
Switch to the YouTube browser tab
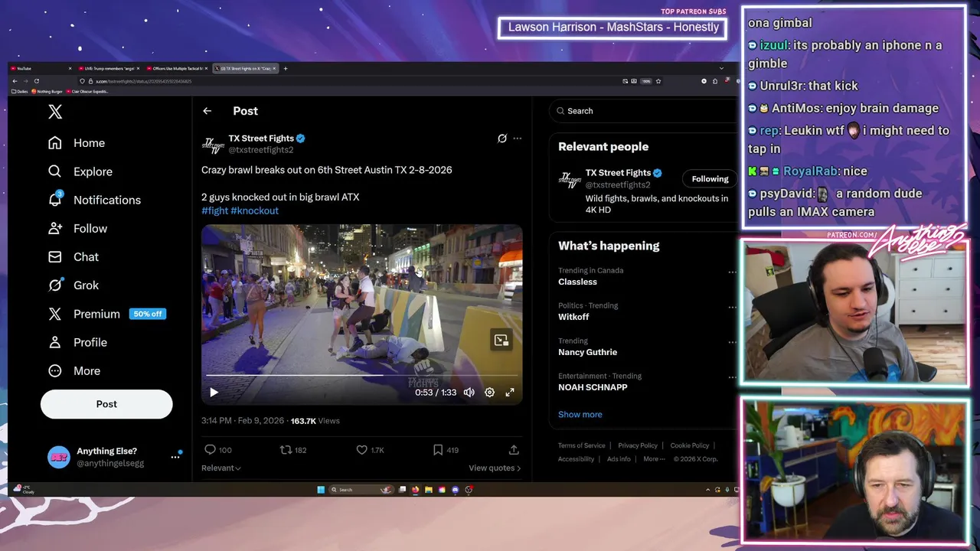click(x=42, y=68)
